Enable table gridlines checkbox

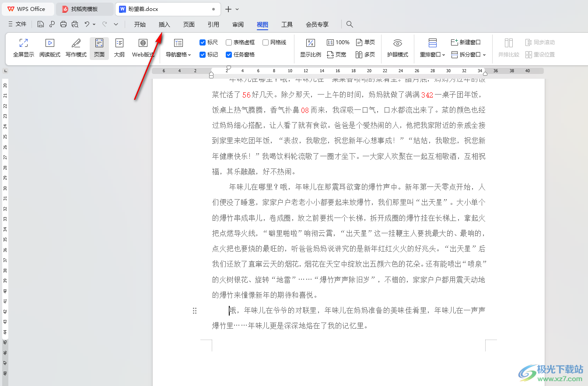[229, 42]
